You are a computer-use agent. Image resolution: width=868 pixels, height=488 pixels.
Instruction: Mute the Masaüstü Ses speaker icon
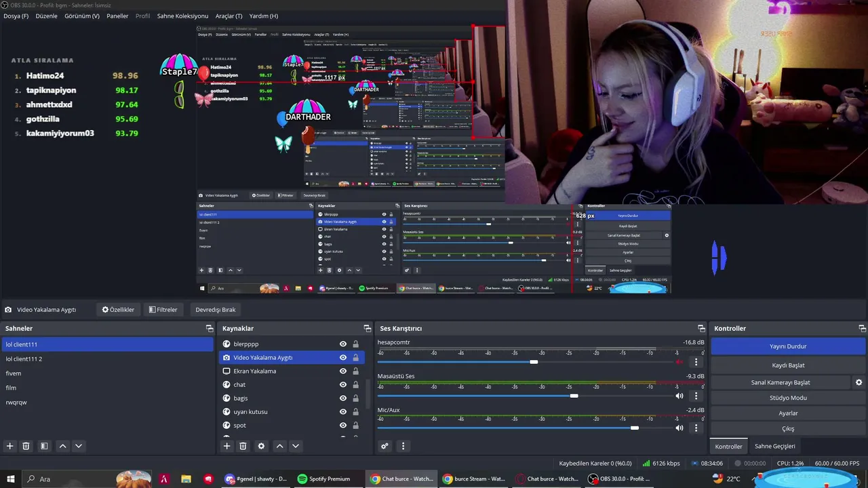click(x=679, y=396)
